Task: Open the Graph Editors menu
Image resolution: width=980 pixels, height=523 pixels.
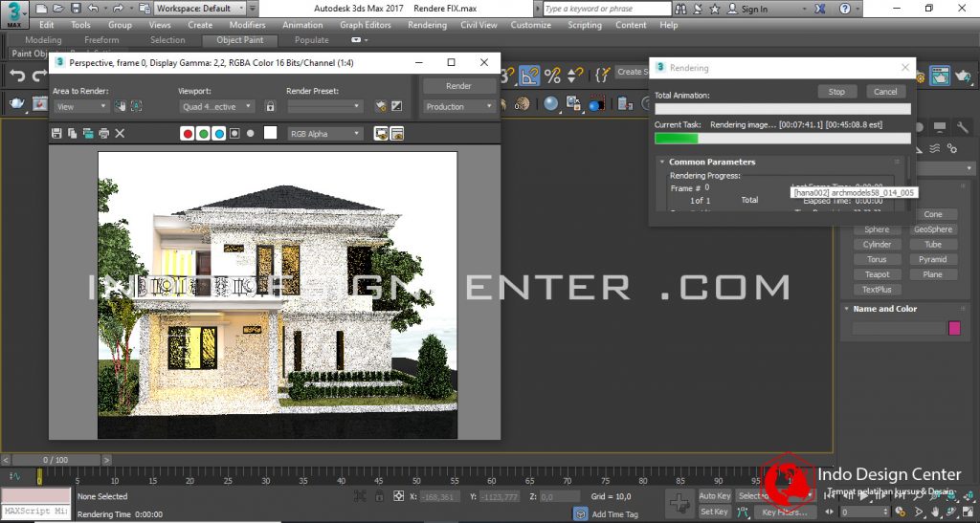Action: (366, 25)
